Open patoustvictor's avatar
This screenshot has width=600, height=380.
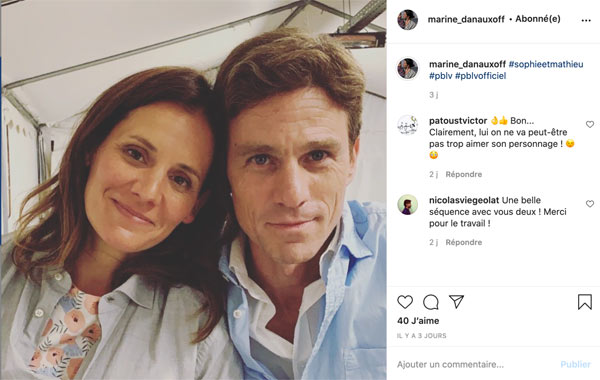pyautogui.click(x=408, y=125)
